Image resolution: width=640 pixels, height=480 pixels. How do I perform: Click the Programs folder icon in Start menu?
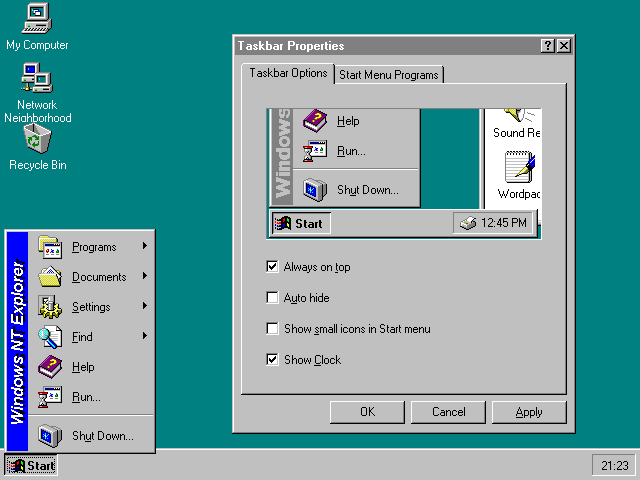tap(50, 247)
